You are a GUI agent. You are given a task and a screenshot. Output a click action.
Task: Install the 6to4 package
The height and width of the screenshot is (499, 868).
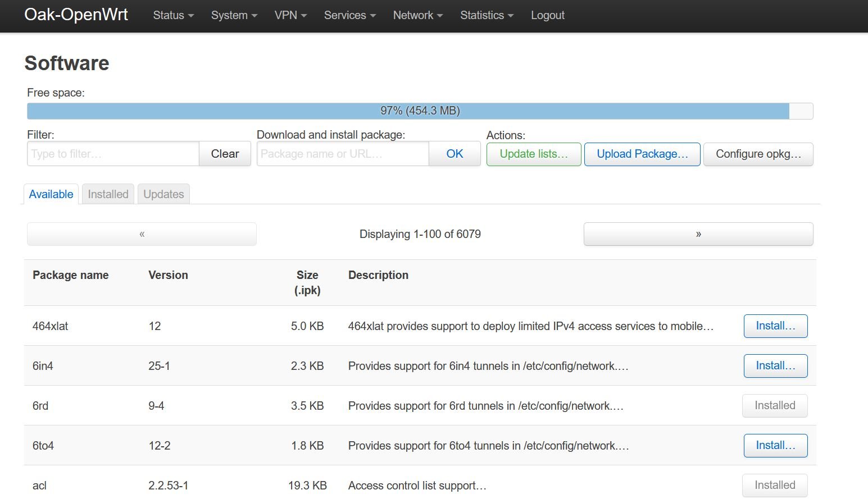click(x=775, y=446)
